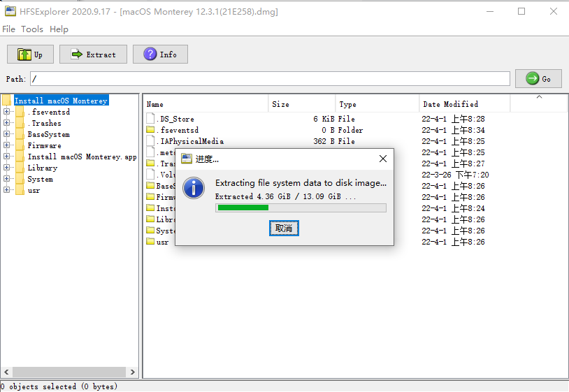Expand the usr tree node
Viewport: 569px width, 392px height.
[x=6, y=190]
